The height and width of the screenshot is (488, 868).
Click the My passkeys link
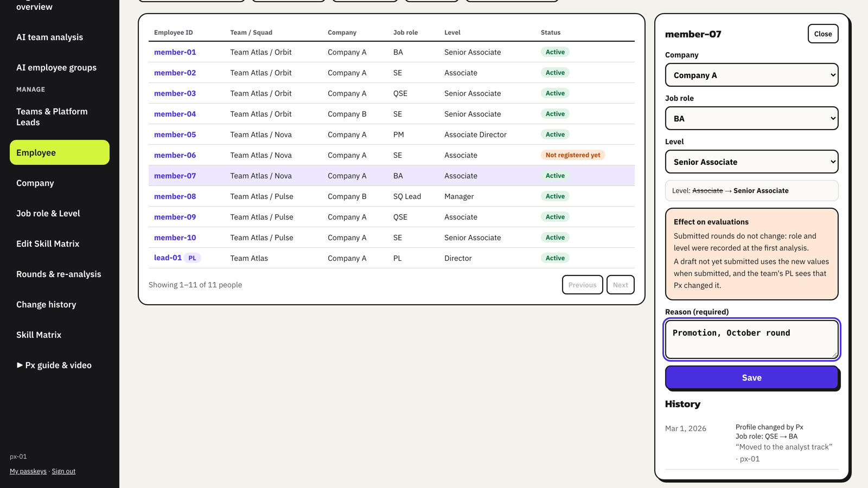[x=28, y=471]
